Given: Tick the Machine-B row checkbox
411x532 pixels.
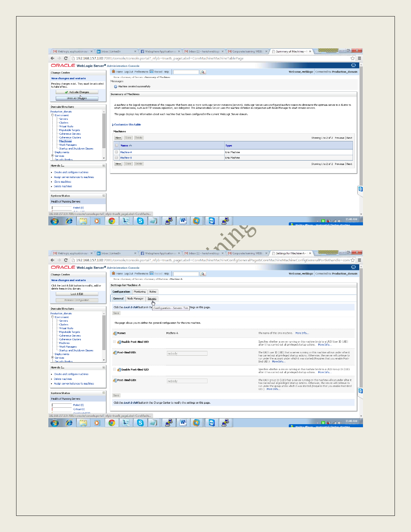Looking at the screenshot, I should pos(117,158).
